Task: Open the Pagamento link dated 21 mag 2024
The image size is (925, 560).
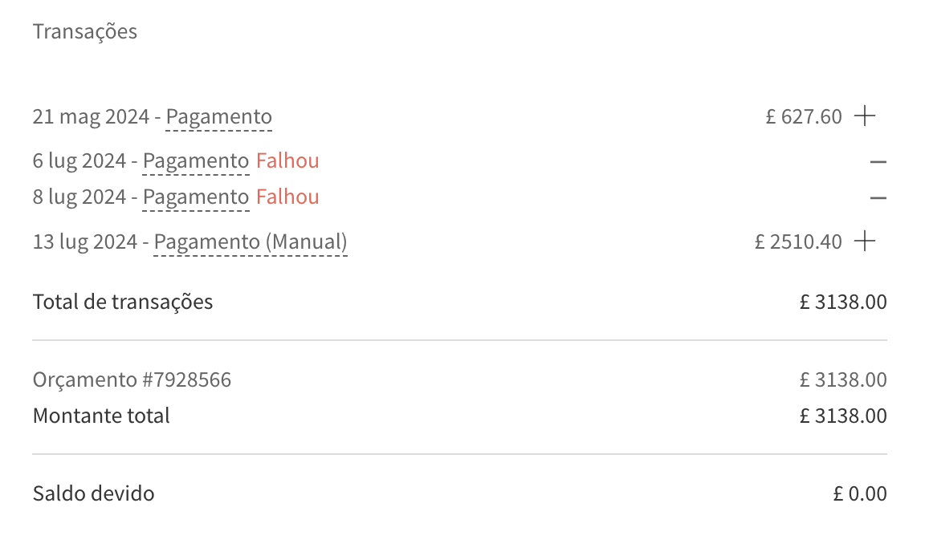Action: click(x=218, y=116)
